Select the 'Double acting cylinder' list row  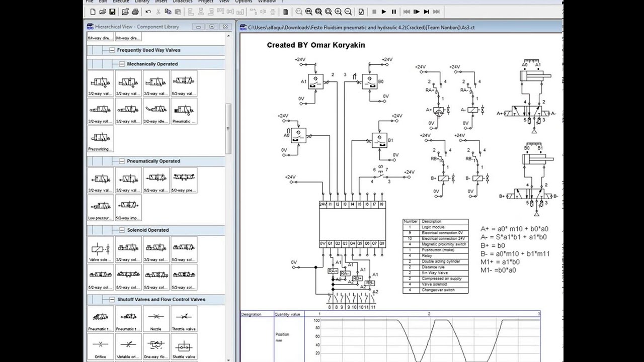click(x=436, y=261)
